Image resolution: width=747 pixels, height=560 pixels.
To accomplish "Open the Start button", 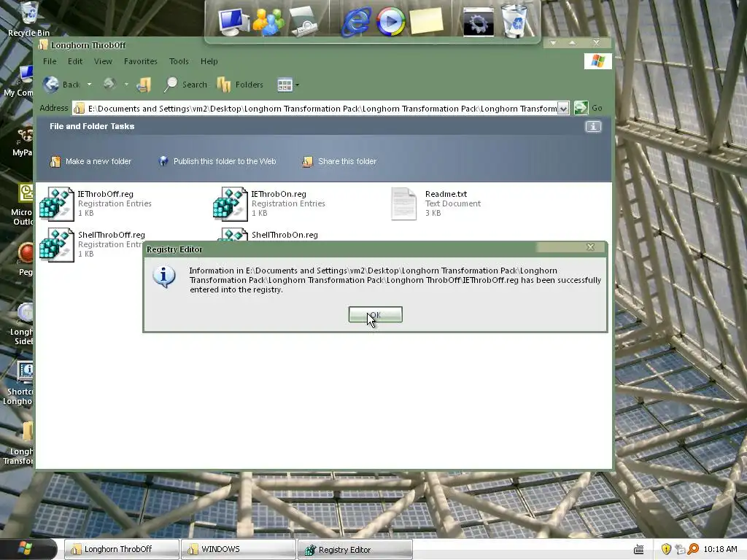I will (28, 548).
